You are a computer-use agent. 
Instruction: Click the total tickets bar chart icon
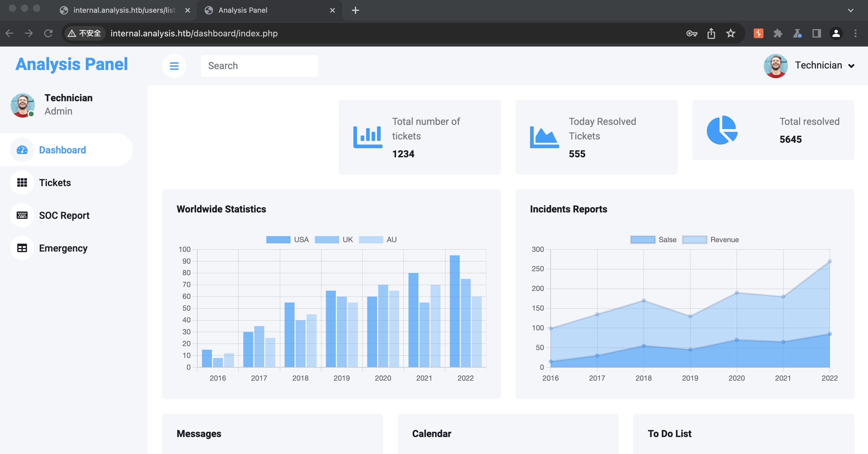(367, 137)
